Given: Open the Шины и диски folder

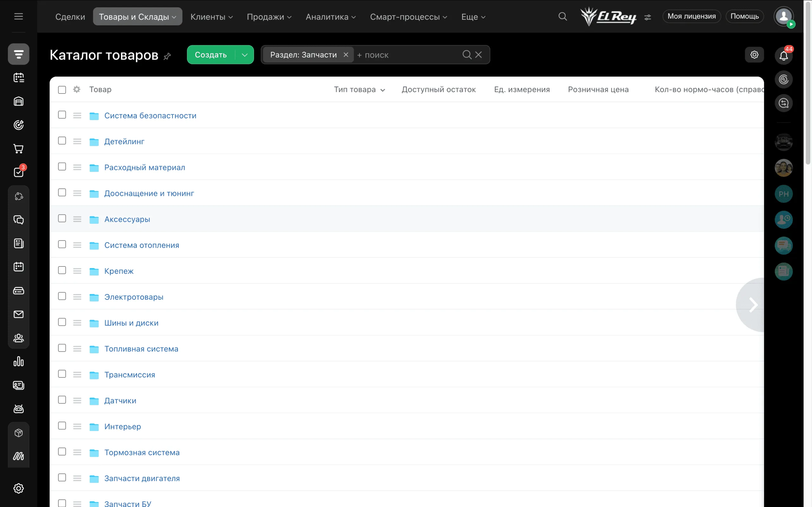Looking at the screenshot, I should point(131,323).
